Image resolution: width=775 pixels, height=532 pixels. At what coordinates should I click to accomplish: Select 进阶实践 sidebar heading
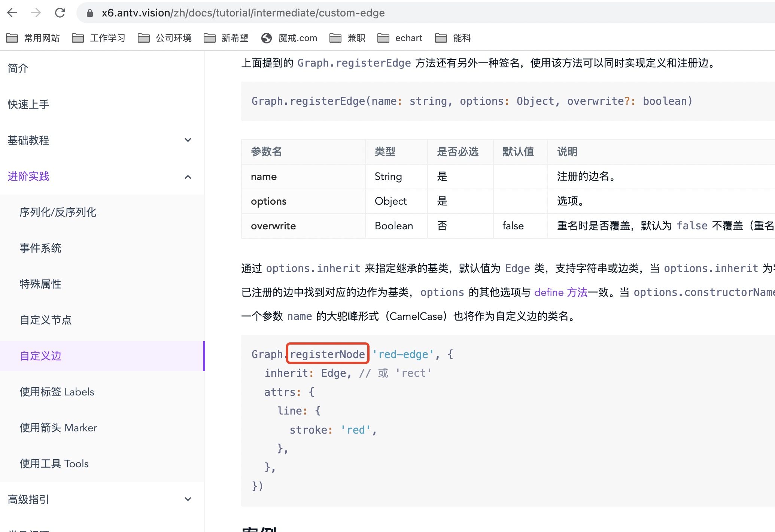point(28,176)
